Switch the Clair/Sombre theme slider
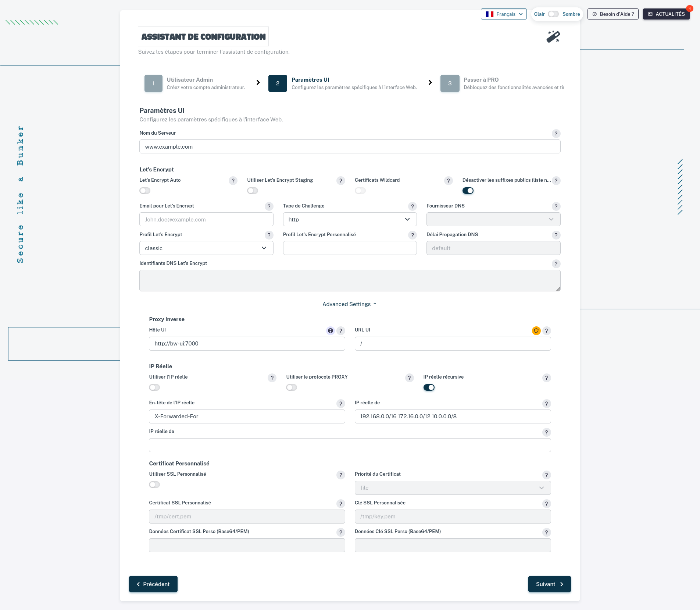 point(553,14)
